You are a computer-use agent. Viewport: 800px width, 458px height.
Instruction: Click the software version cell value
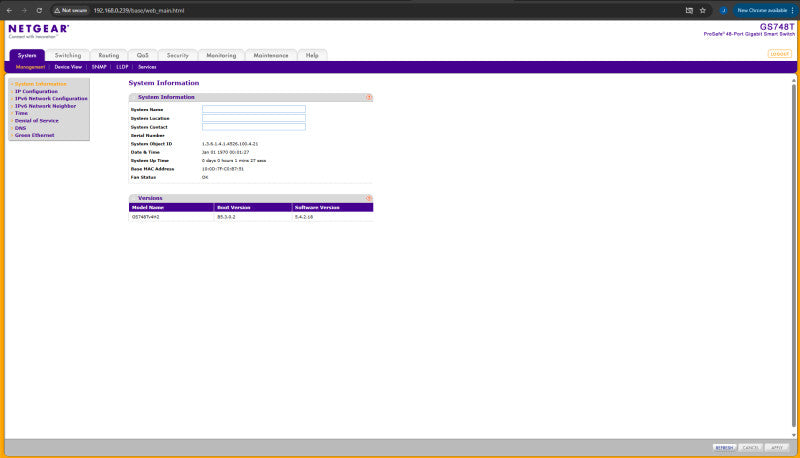pos(304,217)
